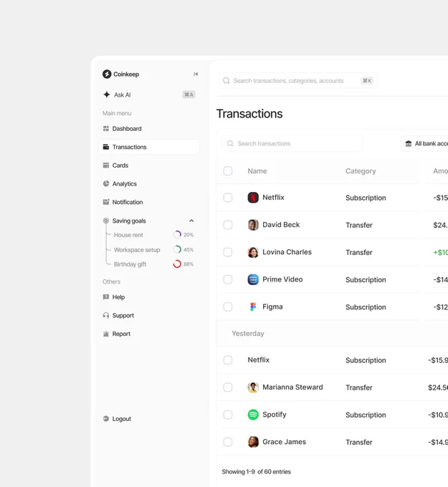Click the Saving goals target icon
Image resolution: width=448 pixels, height=487 pixels.
[106, 221]
